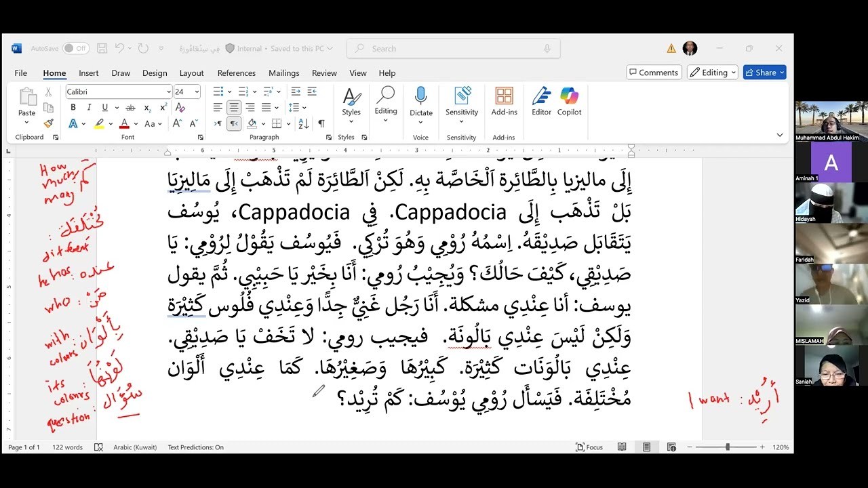Viewport: 868px width, 488px height.
Task: Toggle center alignment
Action: pyautogui.click(x=234, y=108)
